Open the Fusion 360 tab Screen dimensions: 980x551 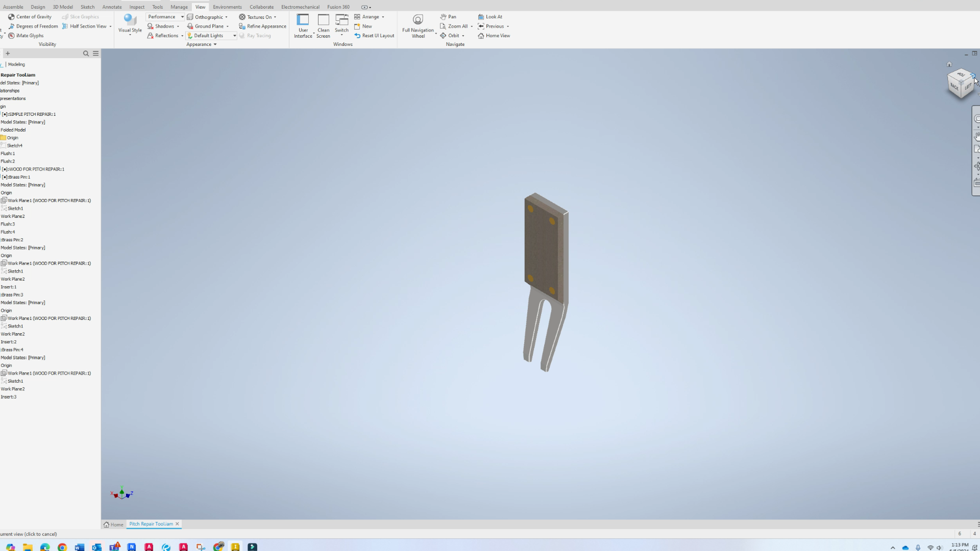tap(338, 7)
